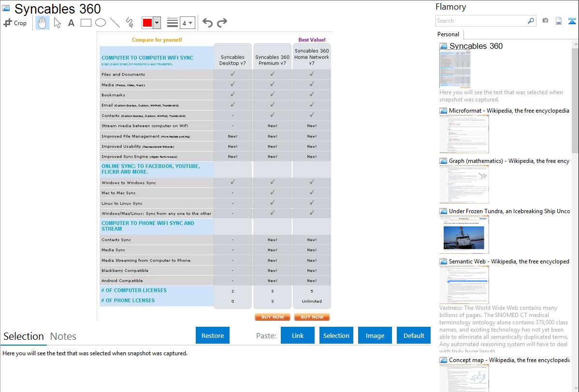Click the snapshot list vertical scrollbar
579x392 pixels.
click(575, 100)
